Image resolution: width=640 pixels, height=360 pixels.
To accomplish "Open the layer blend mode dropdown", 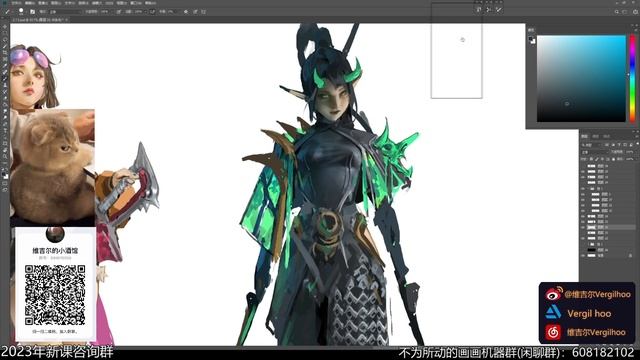I will pyautogui.click(x=594, y=152).
